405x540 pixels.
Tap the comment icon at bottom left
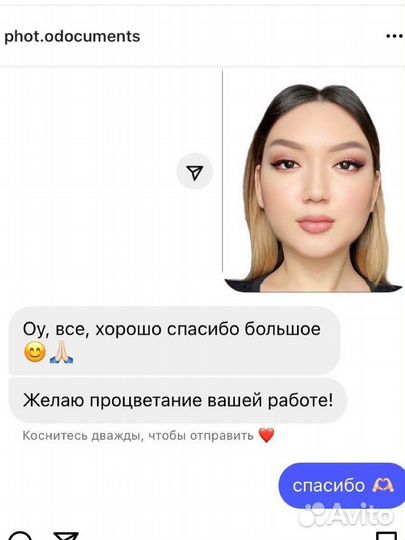pyautogui.click(x=21, y=536)
